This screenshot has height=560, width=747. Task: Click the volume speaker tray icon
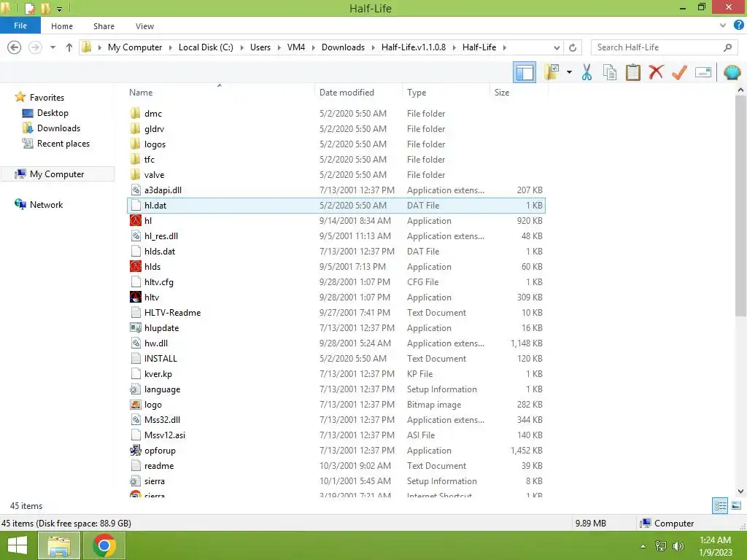(678, 546)
